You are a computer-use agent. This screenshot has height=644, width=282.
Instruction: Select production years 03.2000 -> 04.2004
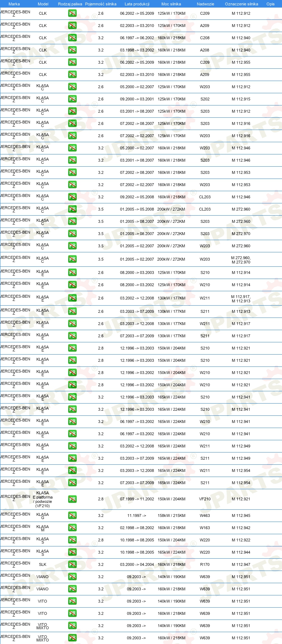click(x=137, y=564)
